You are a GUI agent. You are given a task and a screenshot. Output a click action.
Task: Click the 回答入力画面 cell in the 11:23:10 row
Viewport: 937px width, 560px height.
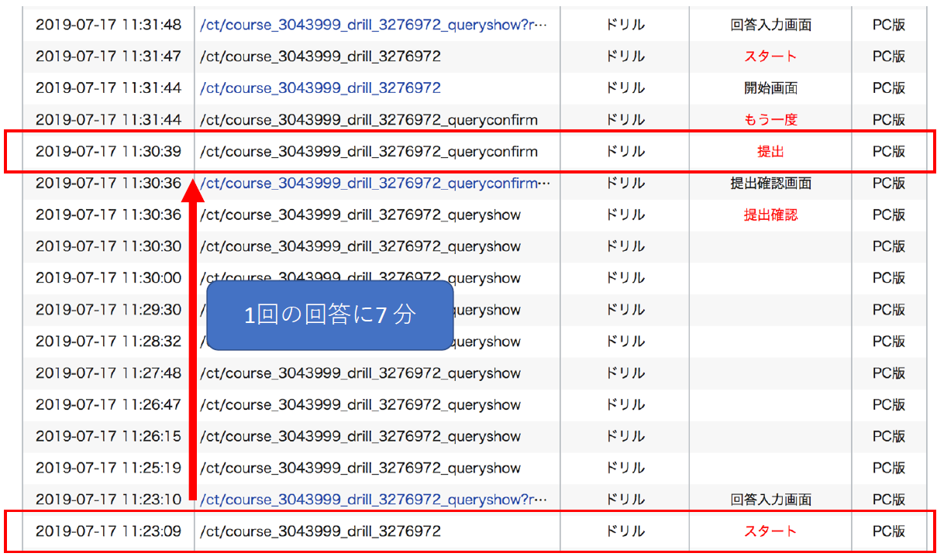[x=770, y=500]
